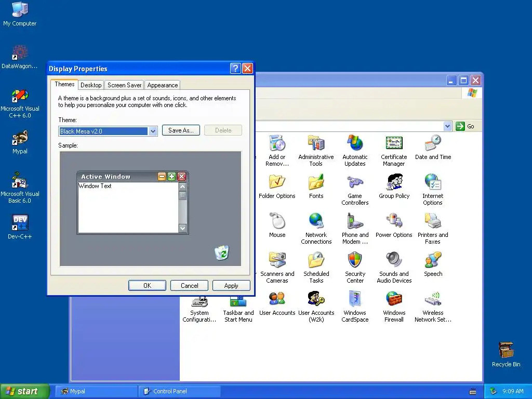532x399 pixels.
Task: Apply the selected theme
Action: pyautogui.click(x=231, y=286)
